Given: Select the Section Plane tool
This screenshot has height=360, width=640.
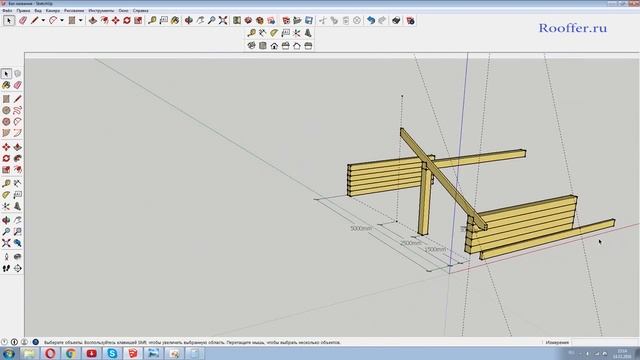Looking at the screenshot, I should [x=18, y=268].
